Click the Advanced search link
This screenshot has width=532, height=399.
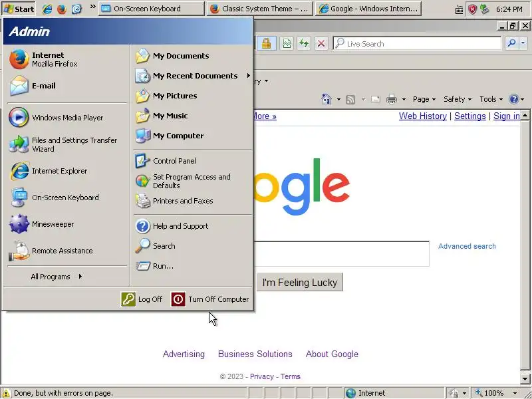pos(467,246)
